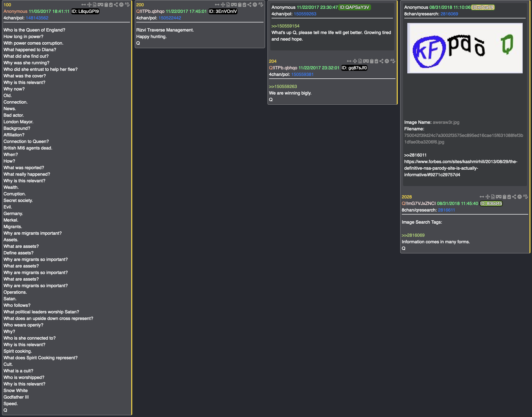Click horizontal-arrows icon on post 2028
Screen dimensions: 532x417
click(x=482, y=197)
